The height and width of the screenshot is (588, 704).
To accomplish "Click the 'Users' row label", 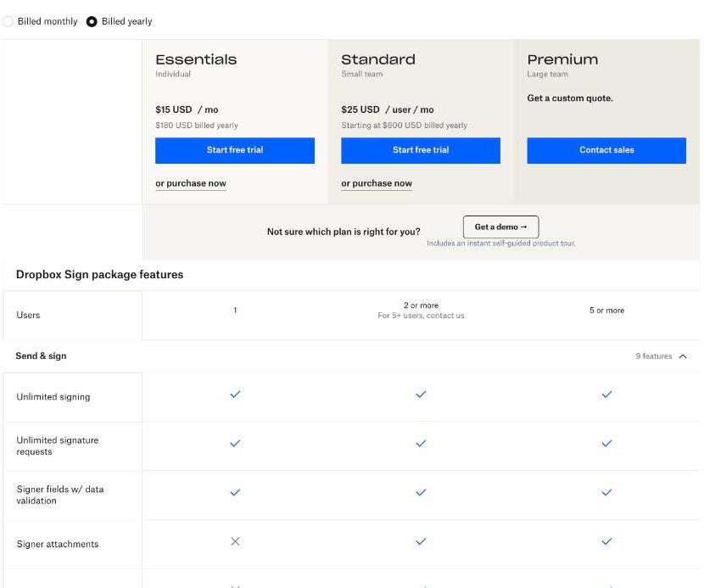I will coord(28,316).
